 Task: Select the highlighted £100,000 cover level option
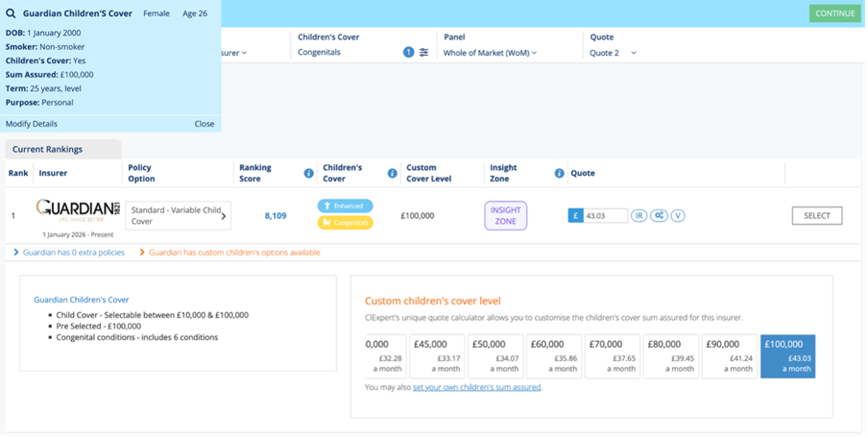(x=787, y=356)
